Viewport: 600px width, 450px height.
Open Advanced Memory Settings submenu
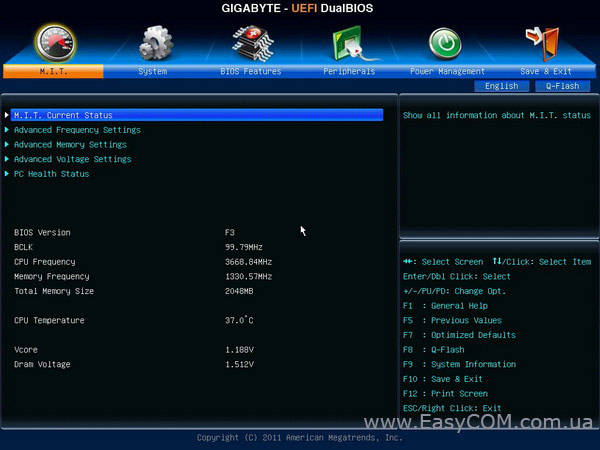click(x=70, y=144)
